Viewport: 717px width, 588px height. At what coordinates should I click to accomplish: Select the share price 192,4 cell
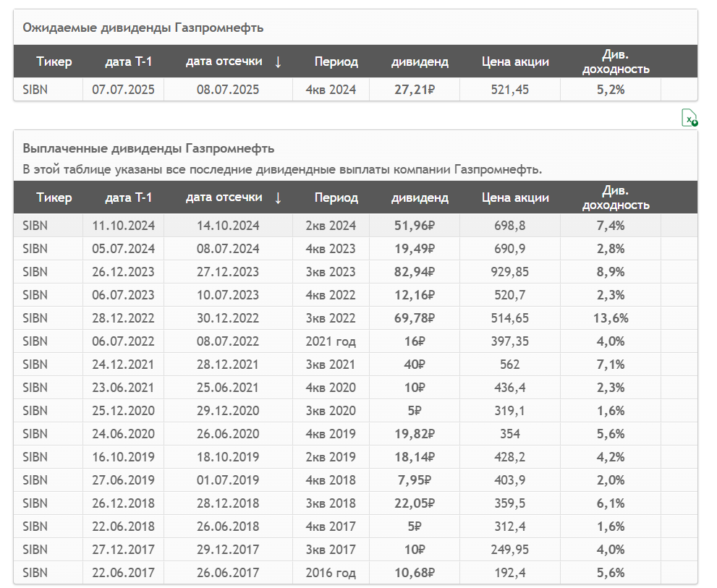coord(510,573)
